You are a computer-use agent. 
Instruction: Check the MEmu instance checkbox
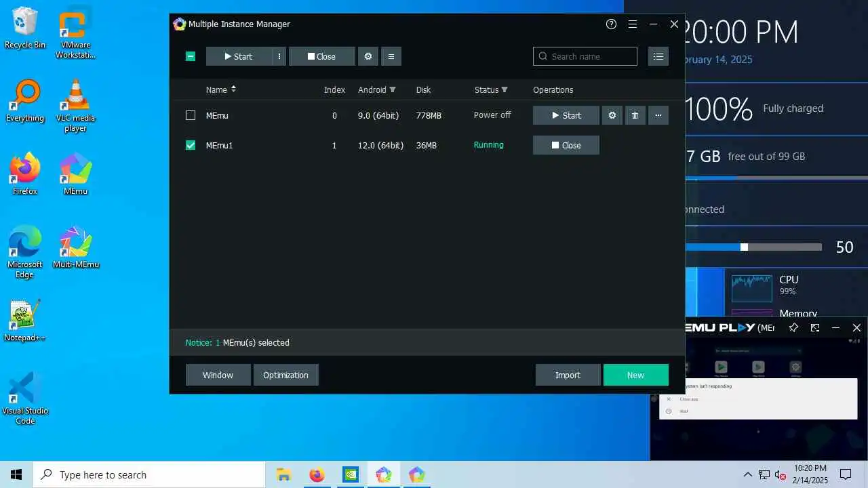pos(191,115)
